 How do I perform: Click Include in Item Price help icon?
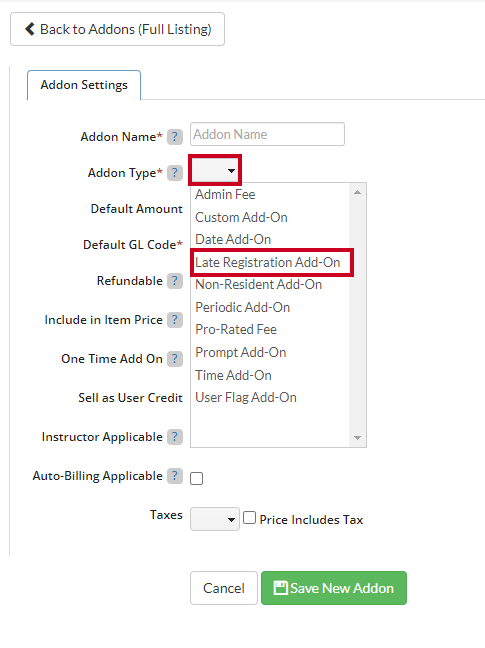[175, 320]
